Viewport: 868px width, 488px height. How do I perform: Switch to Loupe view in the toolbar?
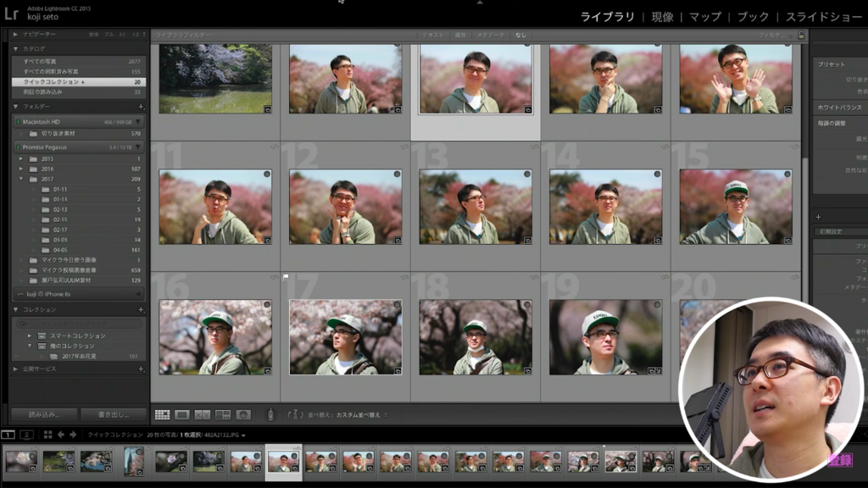182,414
